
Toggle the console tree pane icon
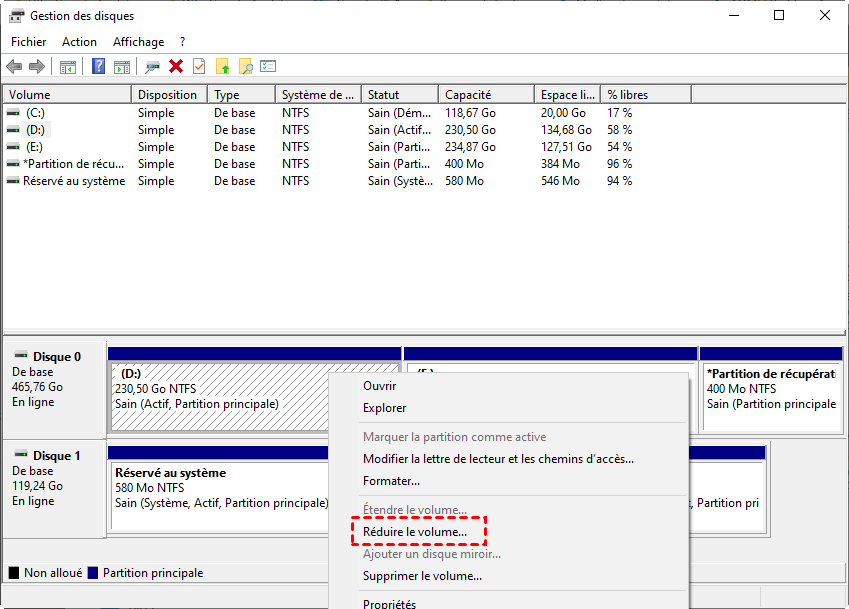tap(68, 66)
